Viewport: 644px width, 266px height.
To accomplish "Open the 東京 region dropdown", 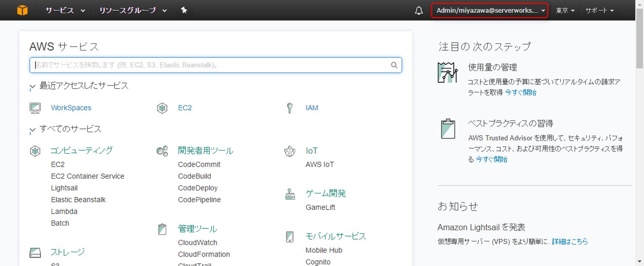I will tap(565, 10).
